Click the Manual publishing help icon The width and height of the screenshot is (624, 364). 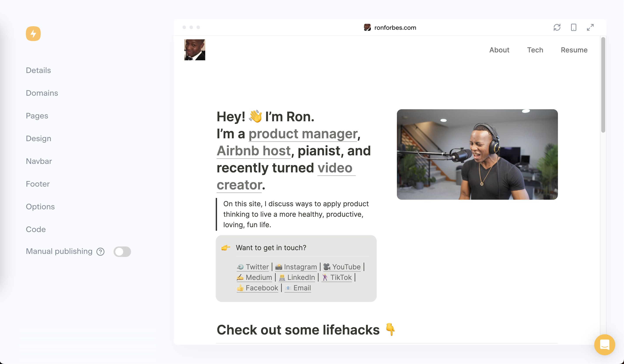coord(100,252)
